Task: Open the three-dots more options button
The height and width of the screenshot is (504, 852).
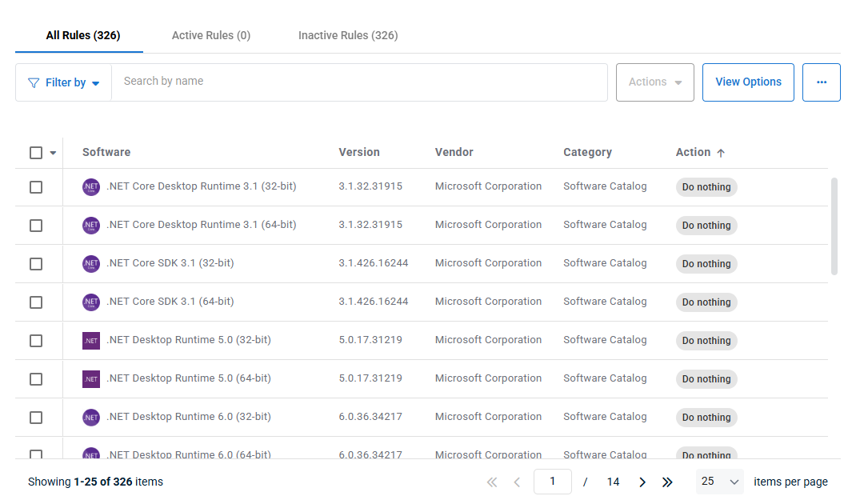Action: [821, 82]
